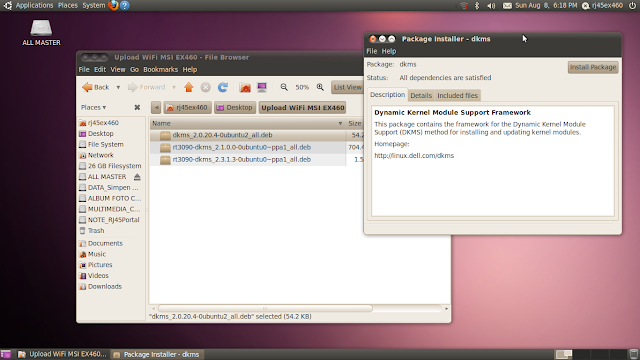Image resolution: width=640 pixels, height=360 pixels.
Task: Click the power session icon
Action: (x=632, y=5)
